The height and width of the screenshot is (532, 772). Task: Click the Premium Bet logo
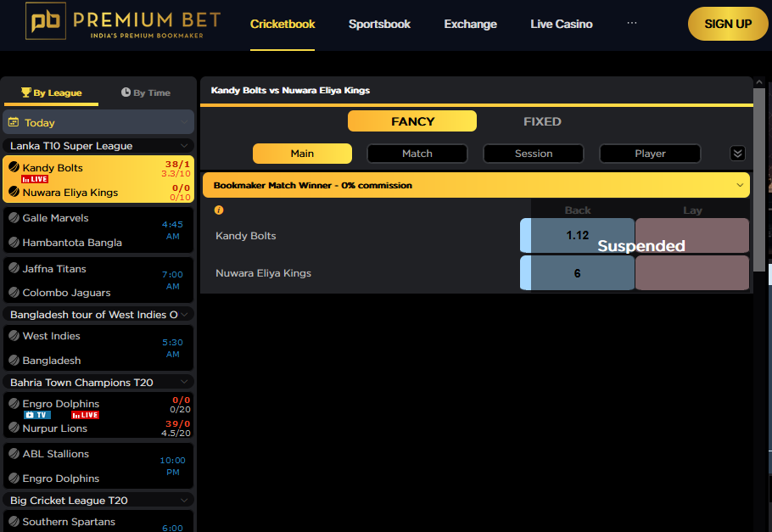tap(123, 24)
